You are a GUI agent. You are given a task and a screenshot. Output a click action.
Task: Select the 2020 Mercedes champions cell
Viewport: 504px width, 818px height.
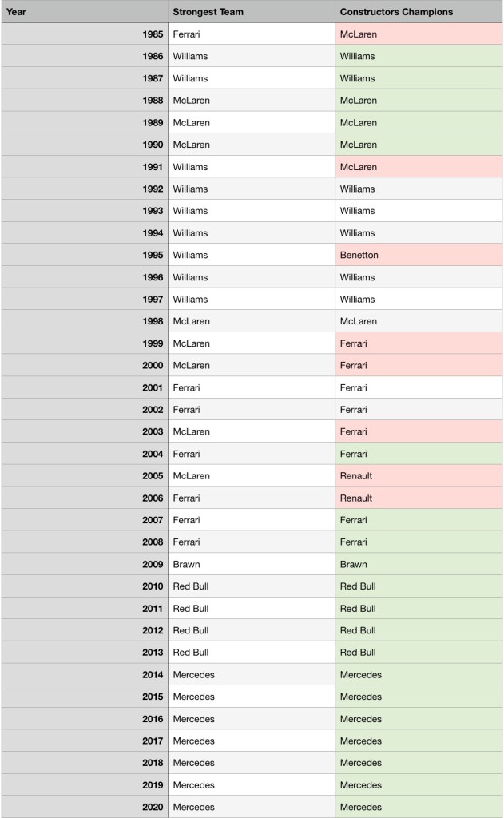pyautogui.click(x=419, y=807)
